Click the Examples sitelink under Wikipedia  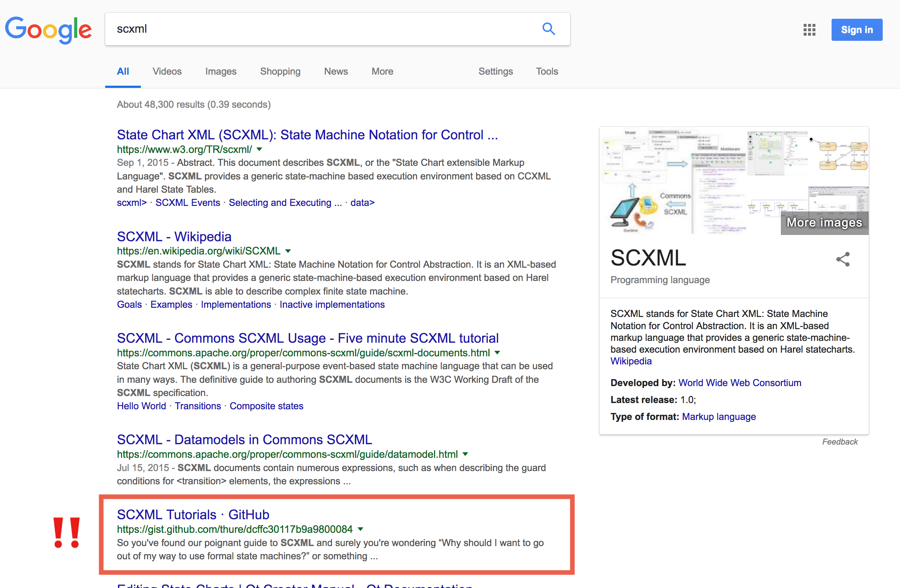click(x=171, y=304)
